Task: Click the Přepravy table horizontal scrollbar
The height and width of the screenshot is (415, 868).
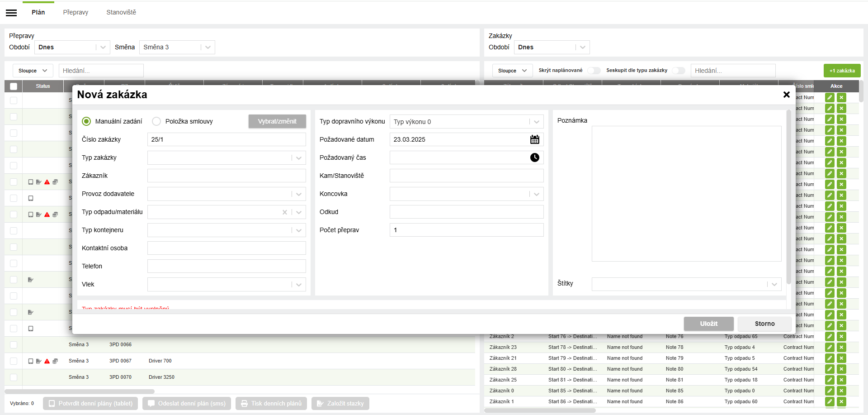Action: click(x=80, y=391)
